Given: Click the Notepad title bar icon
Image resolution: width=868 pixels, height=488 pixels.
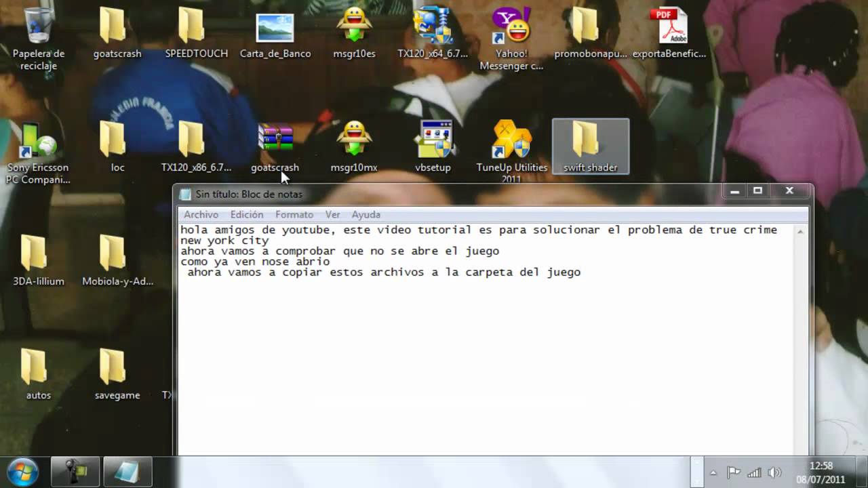Looking at the screenshot, I should click(x=185, y=195).
